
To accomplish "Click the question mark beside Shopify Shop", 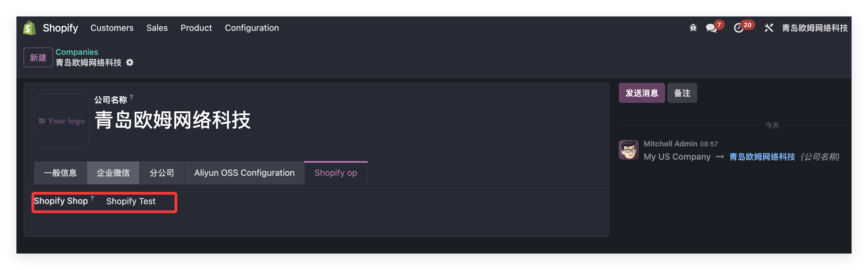I will tap(92, 197).
